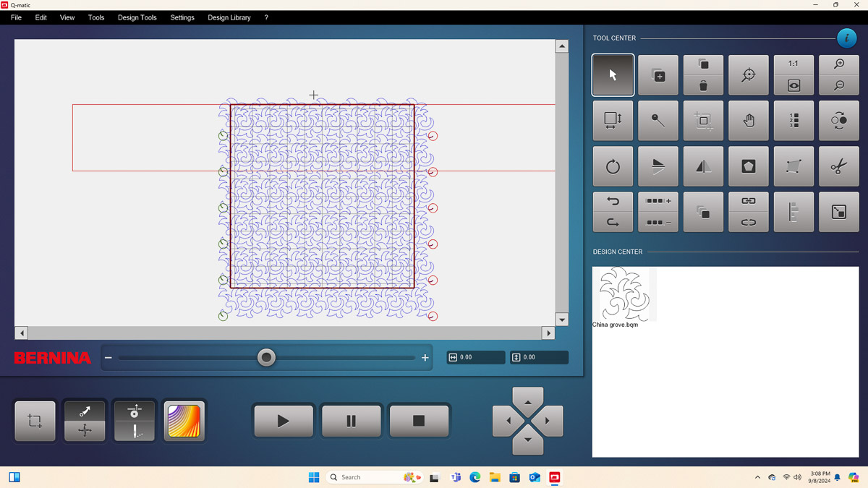Set view to 1:1 scale

tap(793, 64)
